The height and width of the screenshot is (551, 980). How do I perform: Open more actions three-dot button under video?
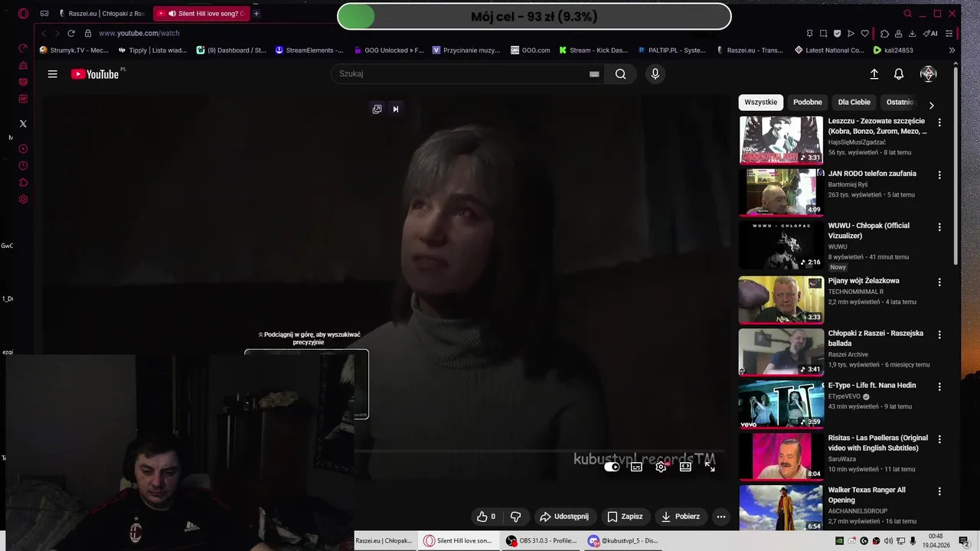click(720, 517)
